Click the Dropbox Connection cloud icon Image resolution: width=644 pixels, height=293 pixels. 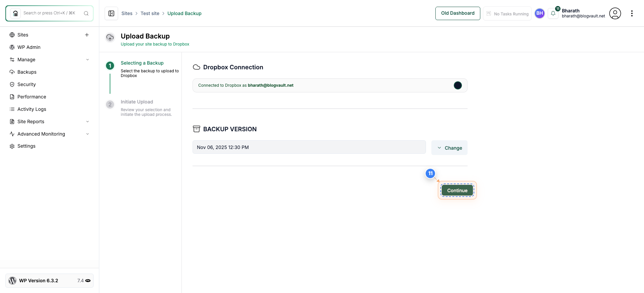pyautogui.click(x=197, y=67)
